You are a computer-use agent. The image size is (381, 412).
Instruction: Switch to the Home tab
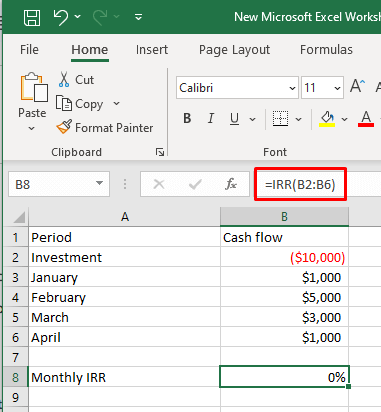90,50
